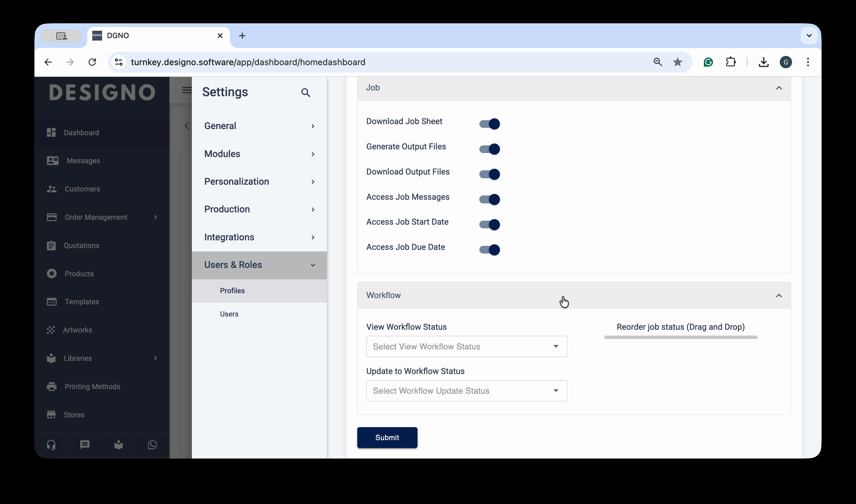Image resolution: width=856 pixels, height=504 pixels.
Task: Open Chrome three-dot menu
Action: (x=808, y=62)
